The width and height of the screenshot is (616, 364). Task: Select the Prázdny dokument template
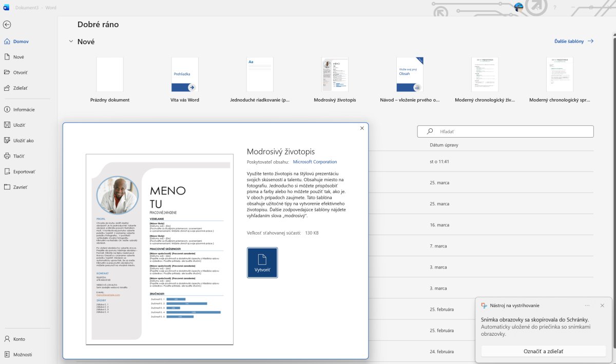point(110,75)
